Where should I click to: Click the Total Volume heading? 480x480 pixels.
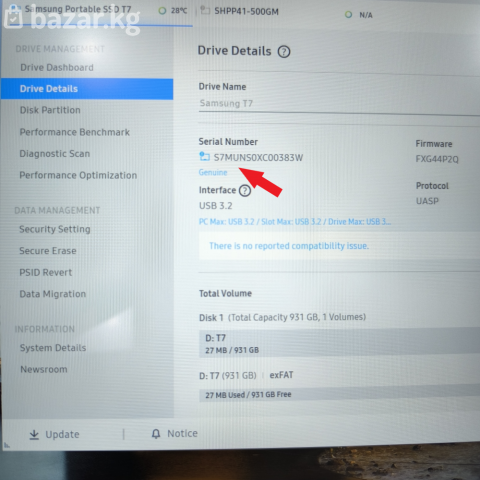tap(225, 293)
